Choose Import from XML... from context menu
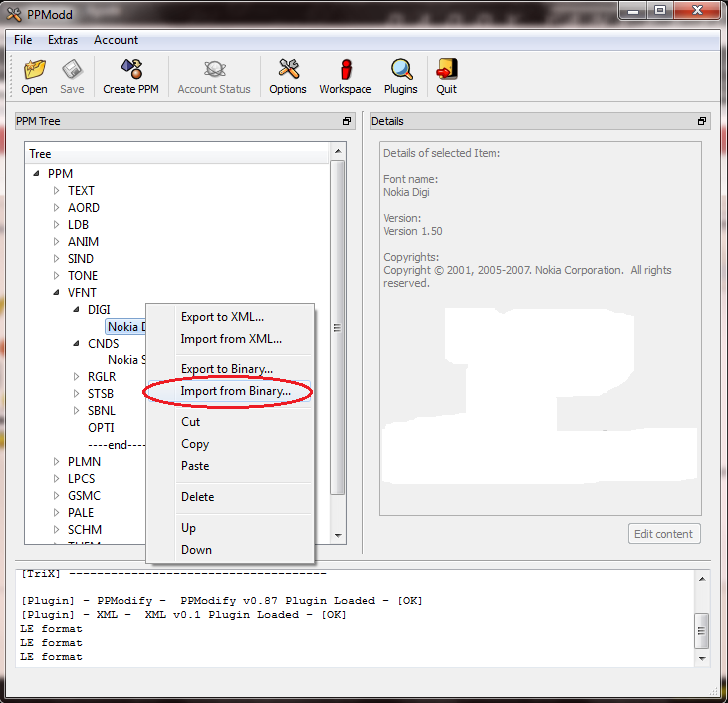 tap(231, 339)
